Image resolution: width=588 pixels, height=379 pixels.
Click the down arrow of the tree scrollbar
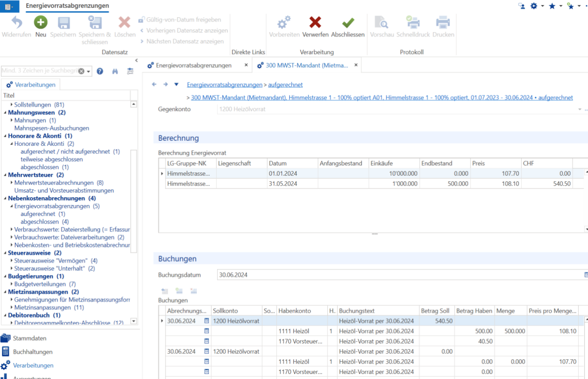click(134, 321)
